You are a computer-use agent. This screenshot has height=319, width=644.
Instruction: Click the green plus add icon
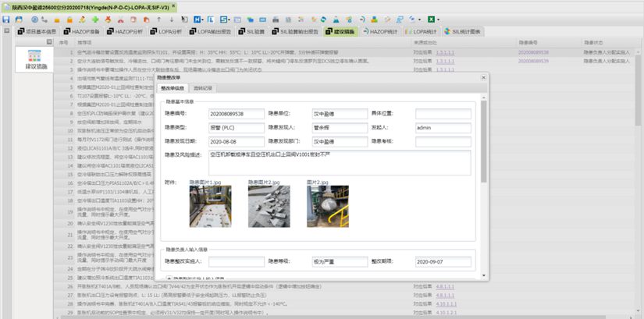(95, 19)
